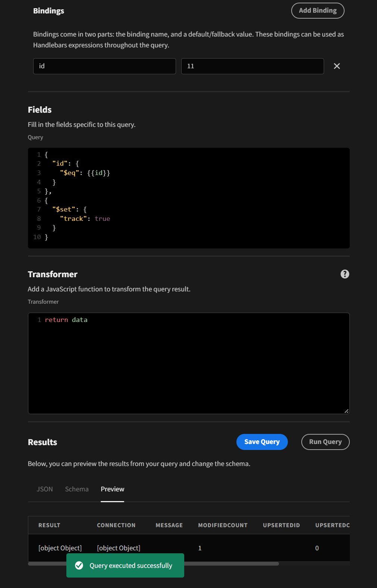This screenshot has height=588, width=377.
Task: Run the query with Run Query
Action: tap(325, 442)
